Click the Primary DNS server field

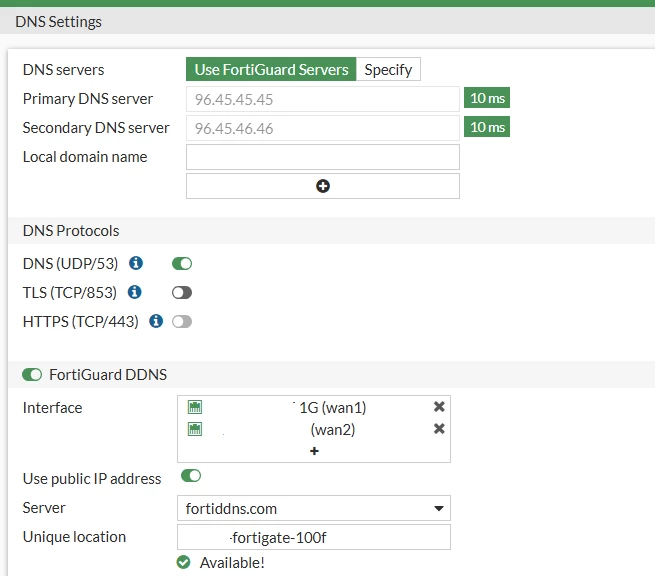click(x=322, y=99)
